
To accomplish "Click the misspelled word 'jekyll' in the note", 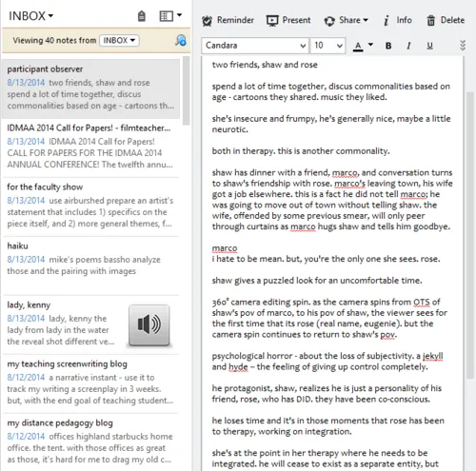I will (432, 356).
